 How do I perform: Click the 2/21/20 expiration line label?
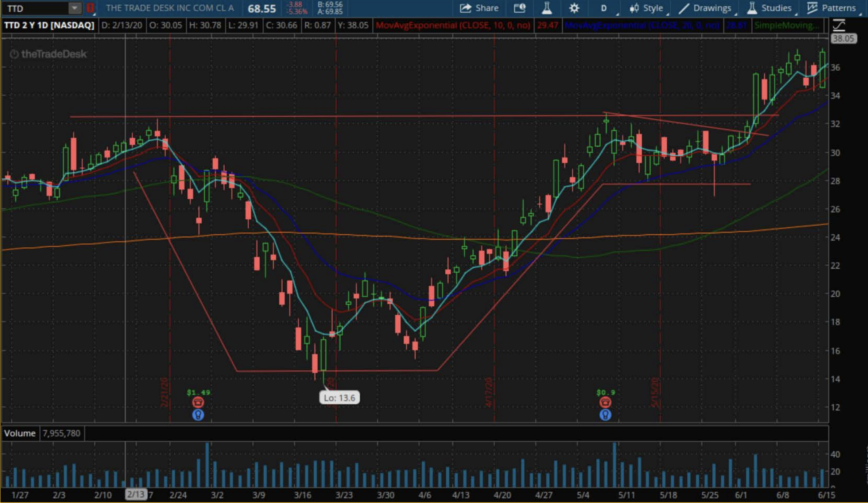164,393
